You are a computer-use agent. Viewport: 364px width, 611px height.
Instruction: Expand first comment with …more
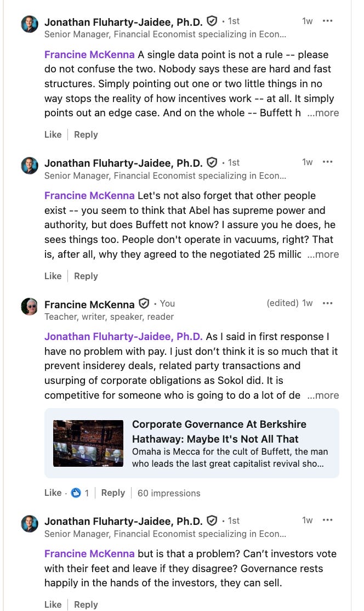tap(323, 113)
